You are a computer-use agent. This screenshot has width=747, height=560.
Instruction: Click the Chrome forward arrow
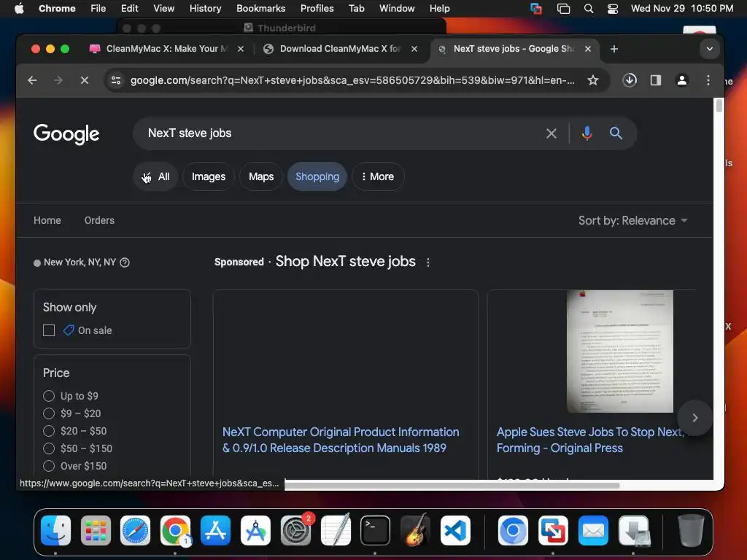point(58,80)
